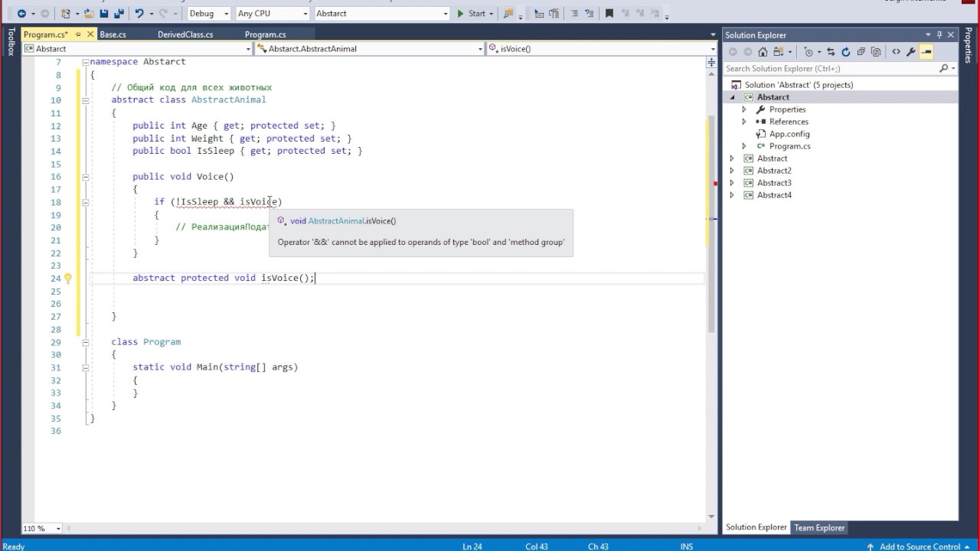Collapse the Program class outlining on line 29
Viewport: 980px width, 551px height.
click(86, 342)
